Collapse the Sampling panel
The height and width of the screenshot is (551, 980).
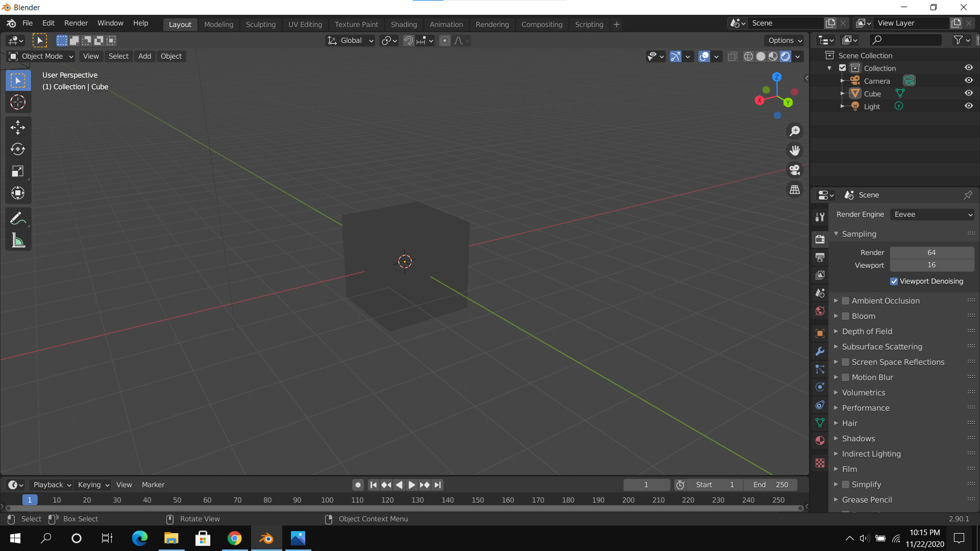click(x=859, y=234)
